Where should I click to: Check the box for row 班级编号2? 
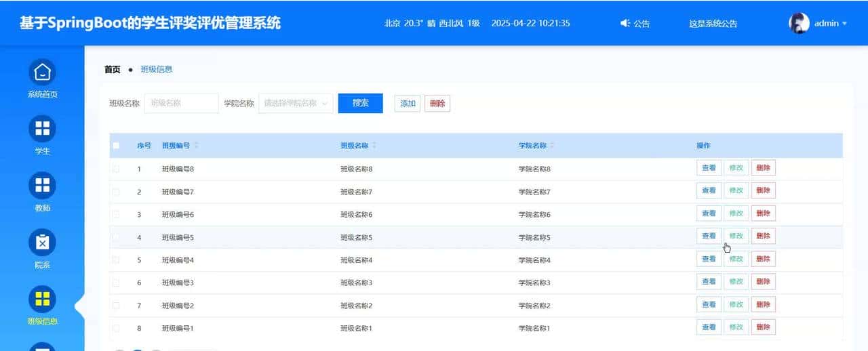tap(116, 306)
